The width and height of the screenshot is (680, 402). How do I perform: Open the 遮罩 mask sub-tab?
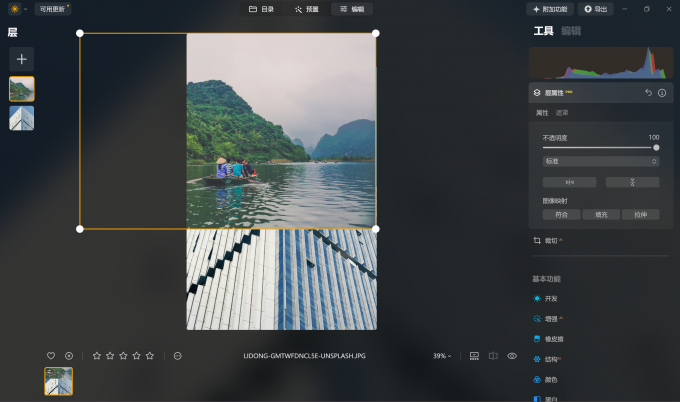tap(562, 113)
